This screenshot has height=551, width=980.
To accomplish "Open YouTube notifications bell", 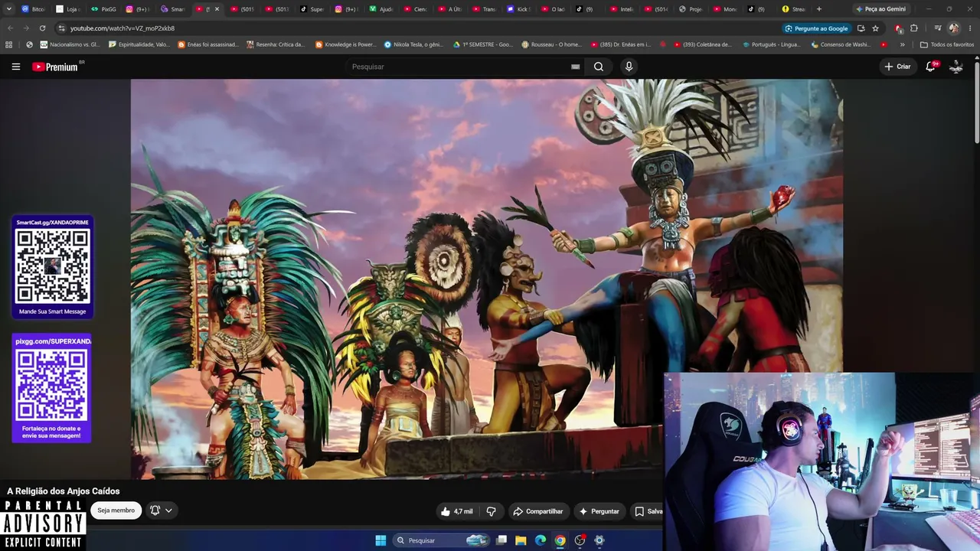I will click(x=930, y=67).
